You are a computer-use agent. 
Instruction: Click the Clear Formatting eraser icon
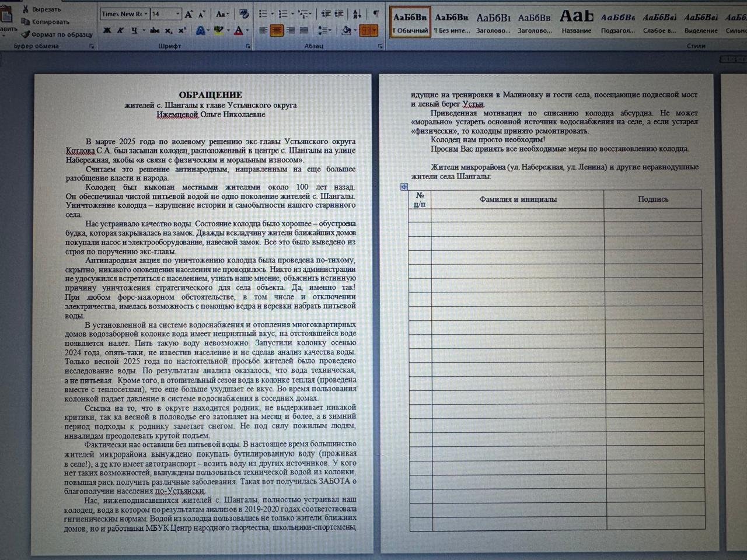(x=245, y=14)
